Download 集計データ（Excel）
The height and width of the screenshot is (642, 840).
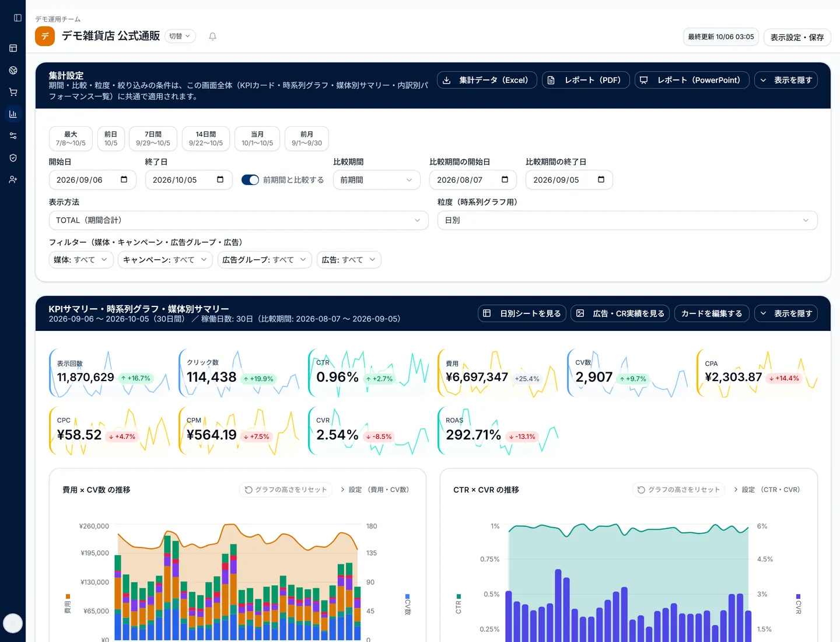[487, 80]
